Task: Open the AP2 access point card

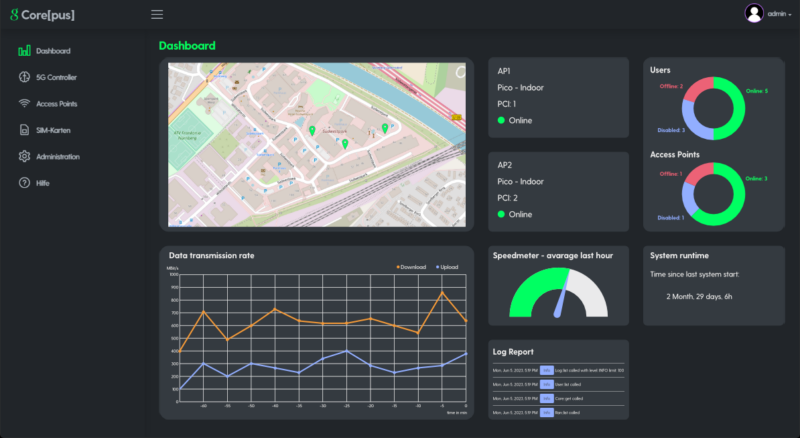Action: coord(558,190)
